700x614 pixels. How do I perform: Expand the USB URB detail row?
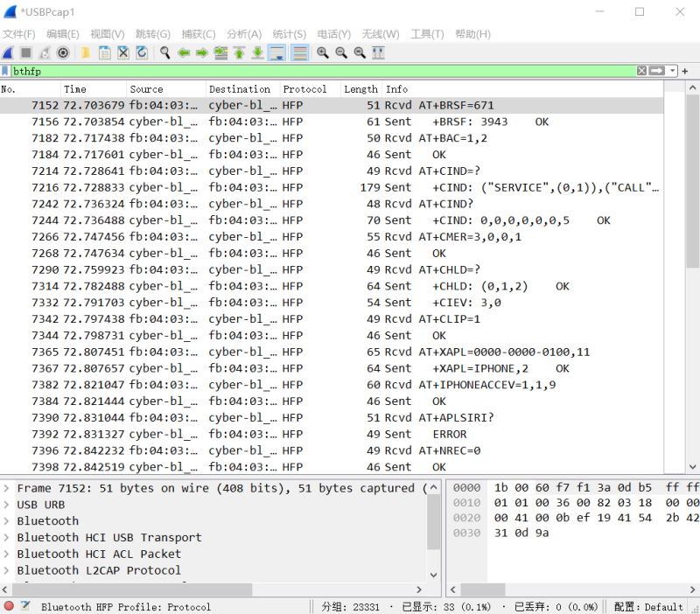pos(7,505)
